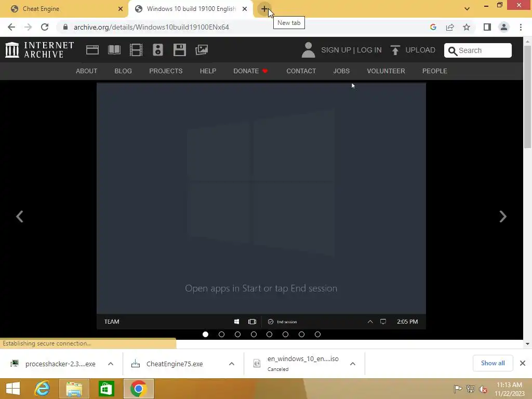Click the address bar URL
532x399 pixels.
click(x=151, y=27)
